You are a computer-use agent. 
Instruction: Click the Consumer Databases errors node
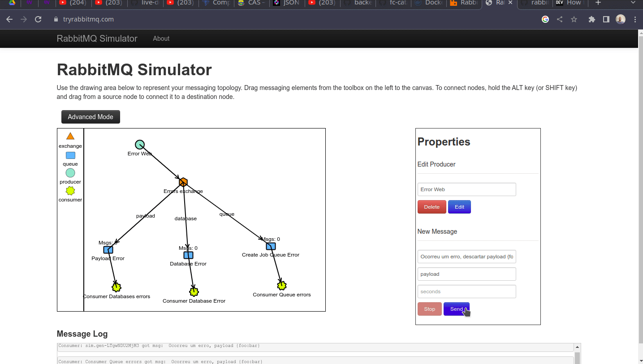(117, 287)
